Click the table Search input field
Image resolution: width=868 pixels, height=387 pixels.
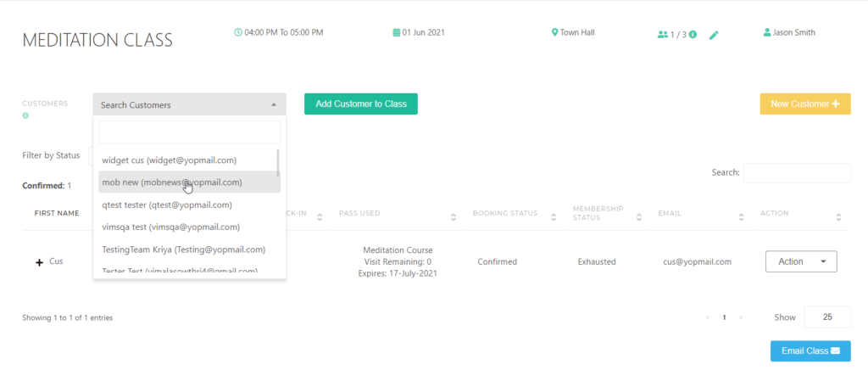click(x=796, y=172)
